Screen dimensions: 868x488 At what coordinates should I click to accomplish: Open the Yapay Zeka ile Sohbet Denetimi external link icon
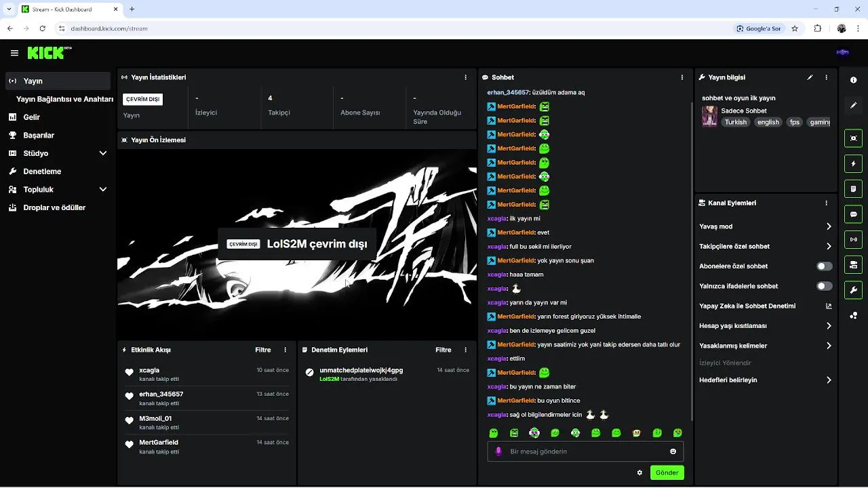click(829, 306)
